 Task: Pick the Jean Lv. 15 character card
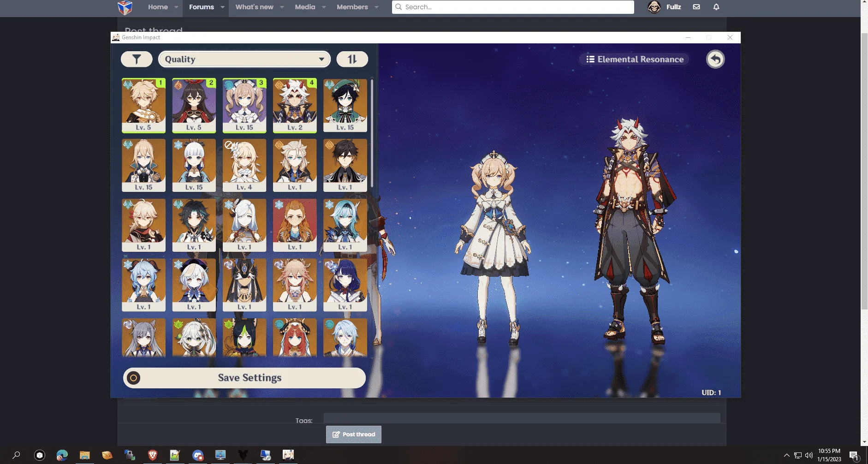point(143,165)
